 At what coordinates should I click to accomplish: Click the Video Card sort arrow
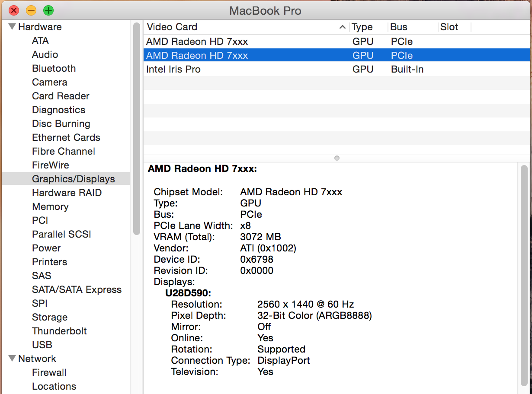[343, 27]
